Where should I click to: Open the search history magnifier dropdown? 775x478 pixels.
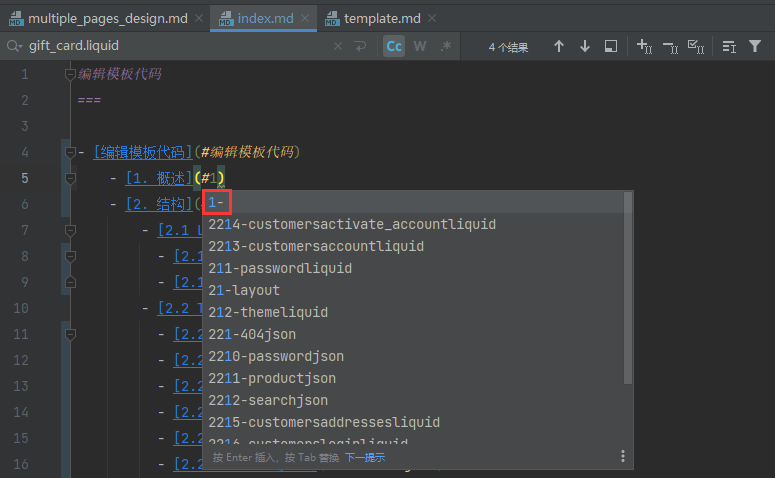click(14, 47)
